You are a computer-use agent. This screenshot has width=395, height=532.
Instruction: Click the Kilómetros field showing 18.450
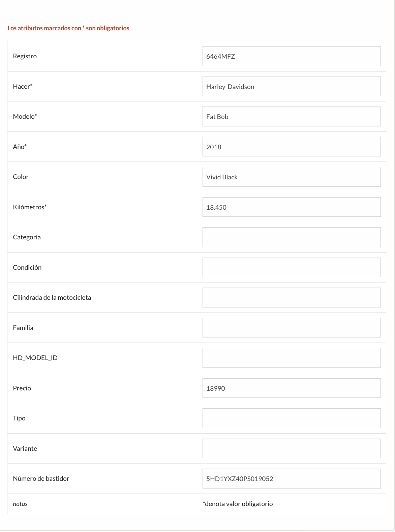291,207
